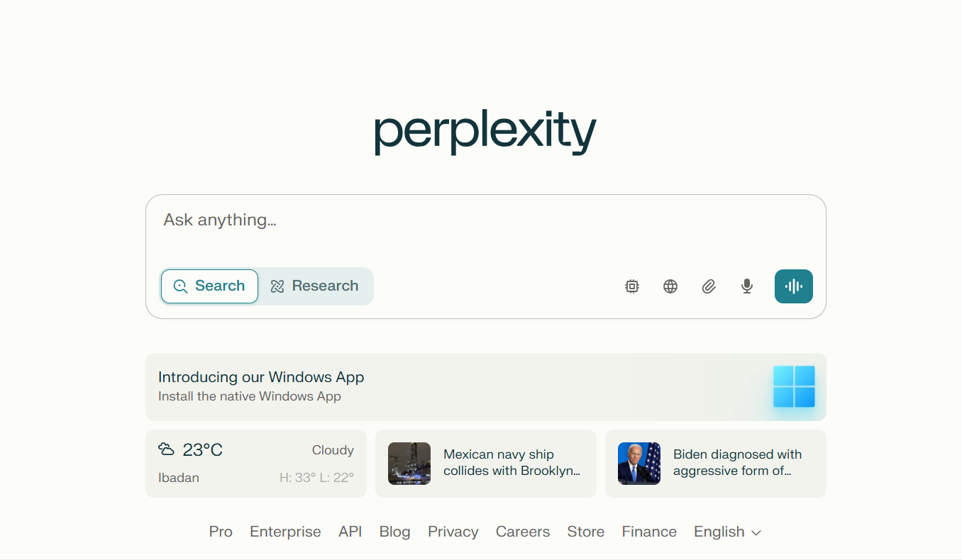View the Ibadan weather card
Screen dimensions: 962x560
(255, 463)
